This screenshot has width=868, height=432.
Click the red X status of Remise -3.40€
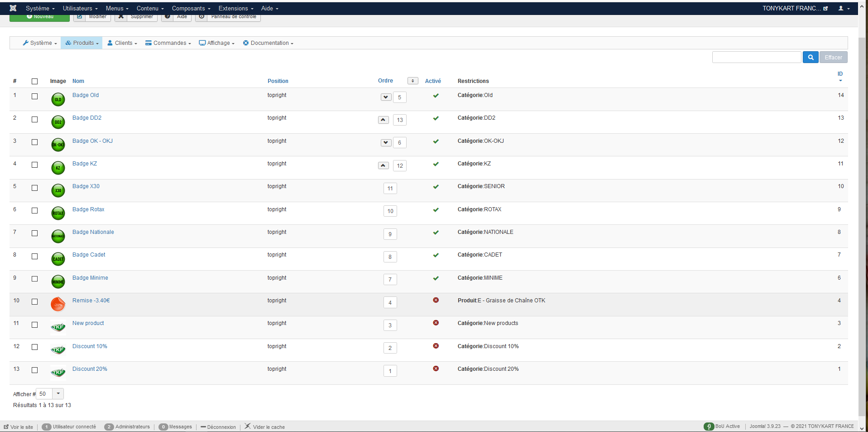click(x=436, y=300)
